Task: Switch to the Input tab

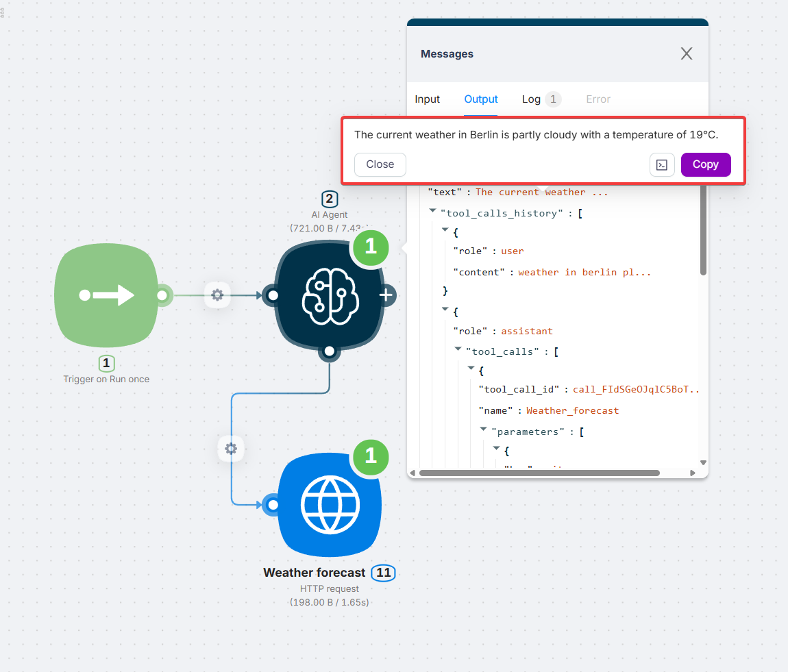Action: [x=427, y=99]
